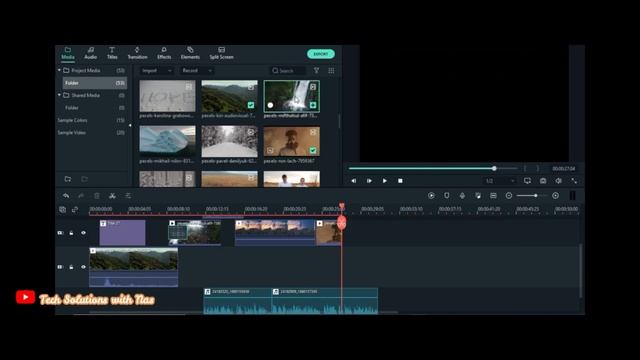Select the sand HOPE clip thumbnail
Image resolution: width=640 pixels, height=360 pixels.
tap(167, 96)
